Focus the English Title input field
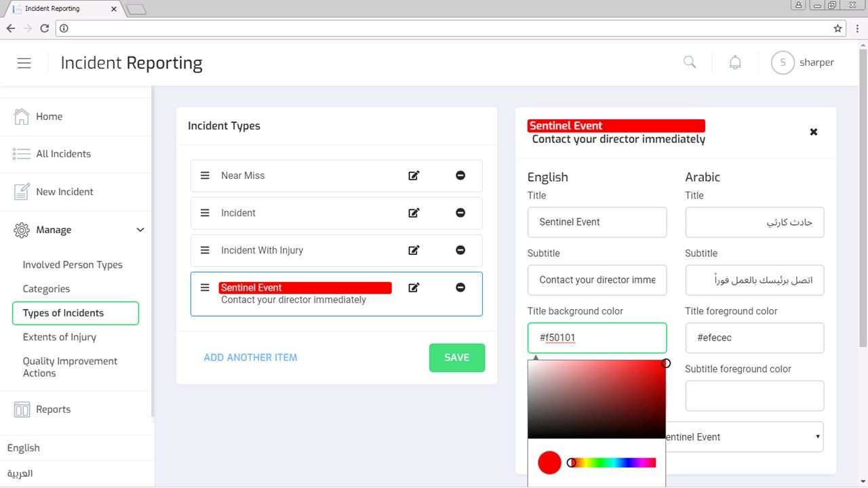The width and height of the screenshot is (868, 488). pos(597,222)
